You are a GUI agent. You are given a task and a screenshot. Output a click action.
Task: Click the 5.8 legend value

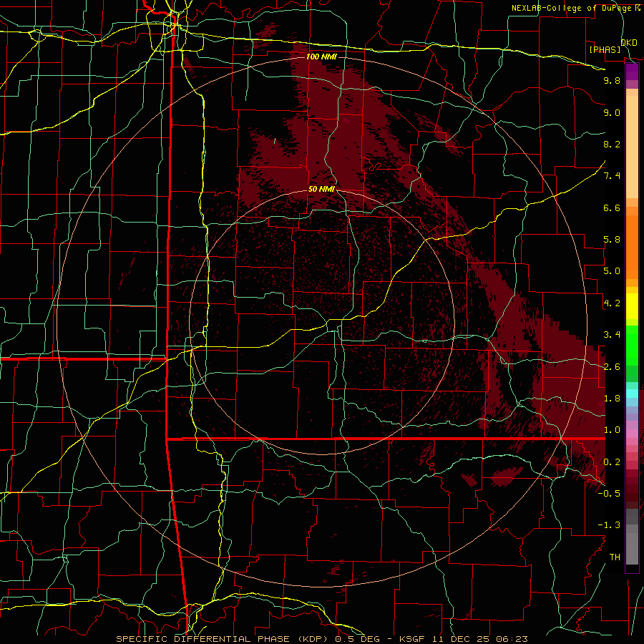tap(612, 240)
